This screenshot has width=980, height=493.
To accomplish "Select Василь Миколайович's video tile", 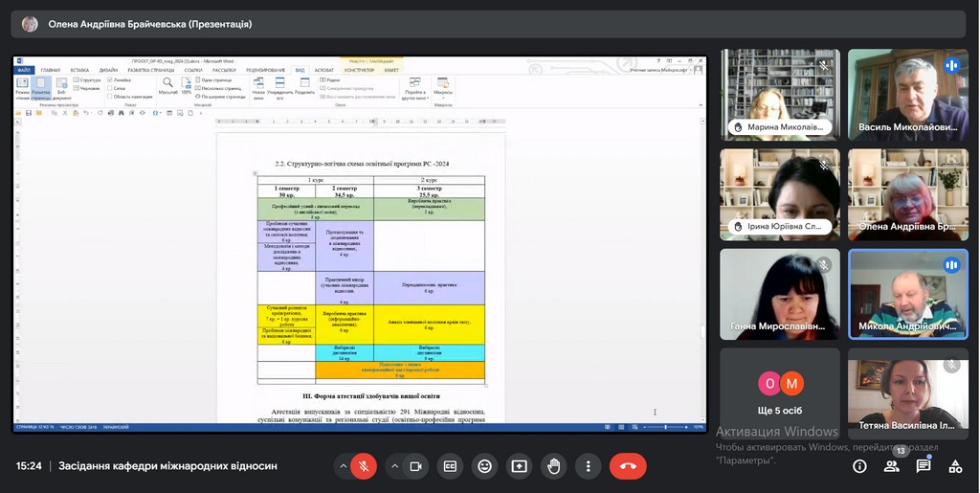I will point(909,94).
